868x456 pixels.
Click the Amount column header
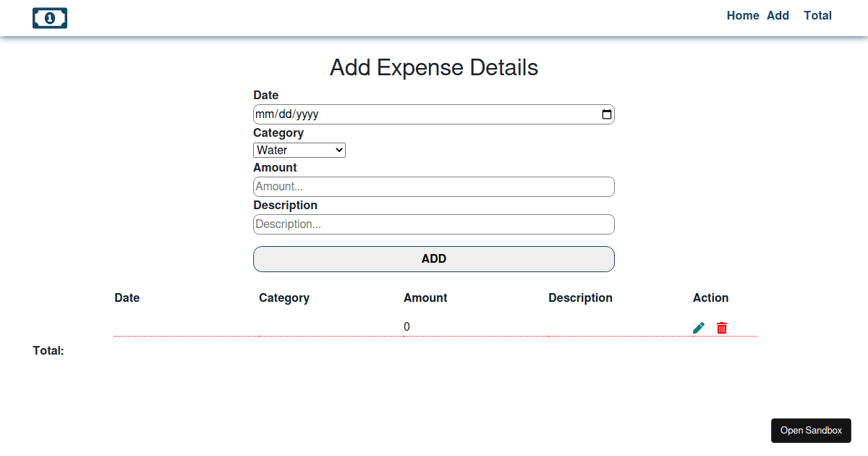click(x=425, y=297)
